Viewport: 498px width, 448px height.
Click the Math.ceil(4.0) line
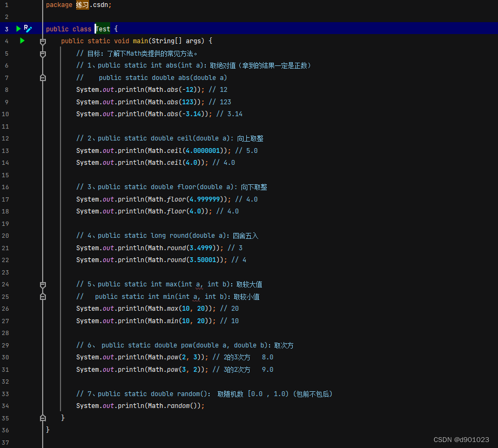coord(142,163)
